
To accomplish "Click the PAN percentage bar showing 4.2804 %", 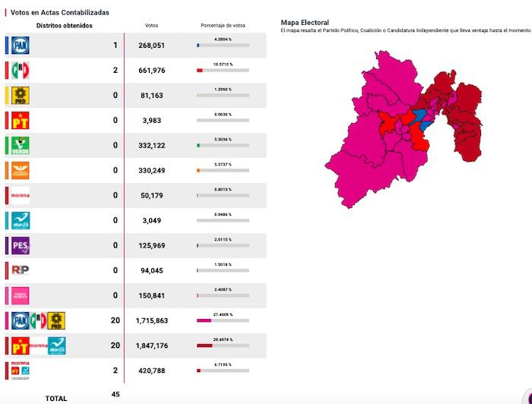I will (223, 46).
